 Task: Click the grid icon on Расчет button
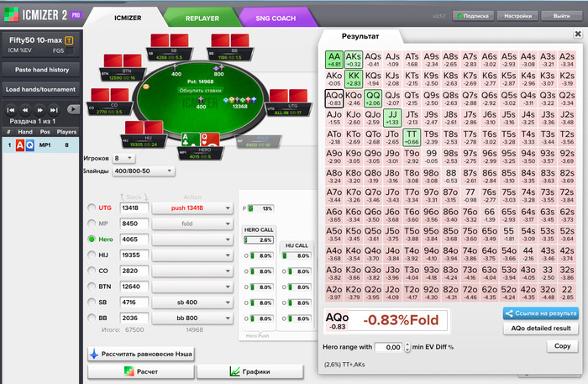[x=129, y=371]
